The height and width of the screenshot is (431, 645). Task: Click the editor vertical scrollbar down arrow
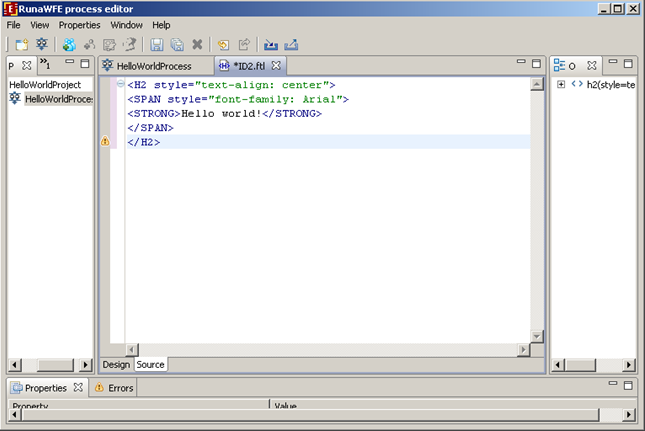point(536,337)
